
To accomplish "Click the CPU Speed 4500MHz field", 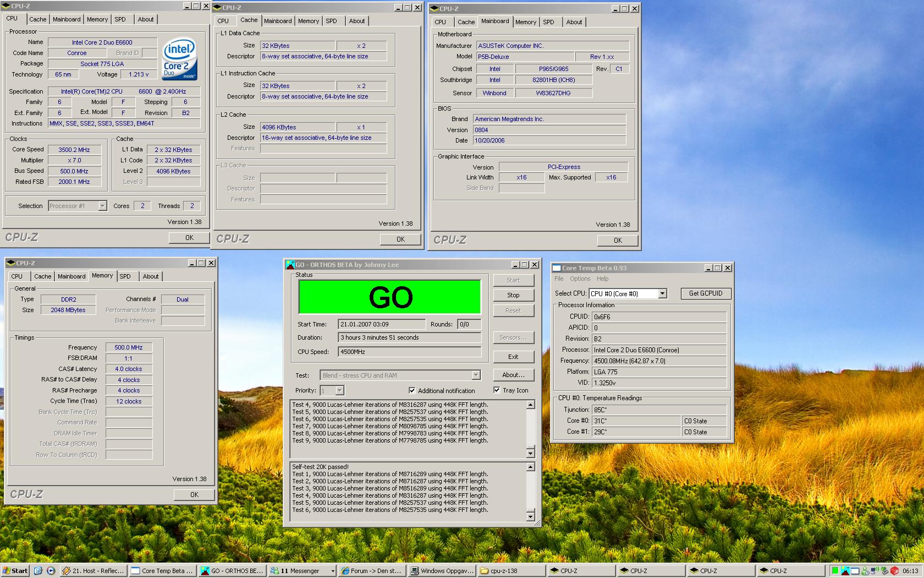I will coord(410,352).
